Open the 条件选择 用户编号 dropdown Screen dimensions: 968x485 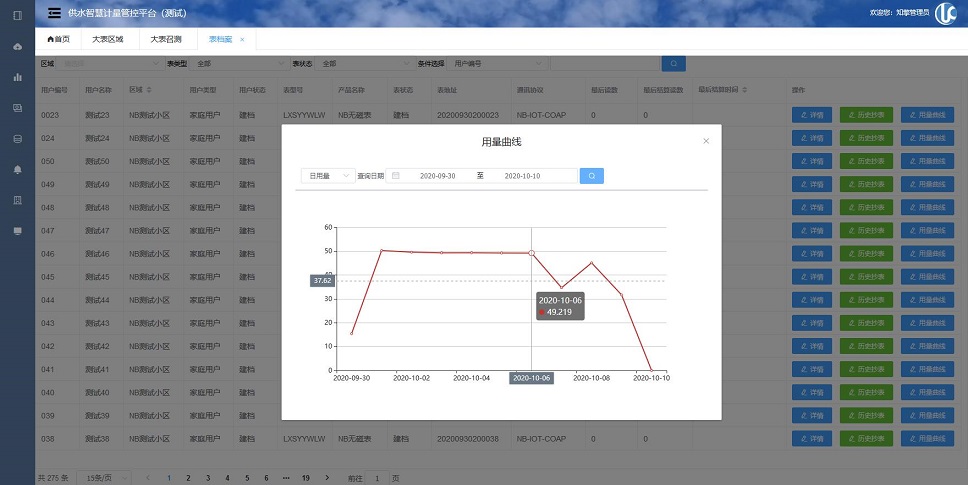click(x=498, y=64)
